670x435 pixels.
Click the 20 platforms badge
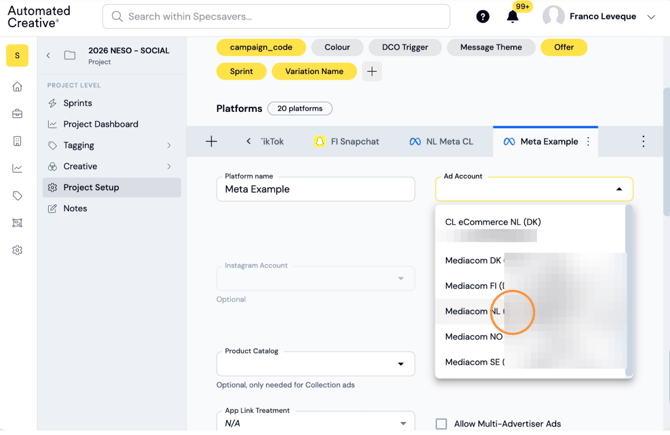tap(300, 109)
